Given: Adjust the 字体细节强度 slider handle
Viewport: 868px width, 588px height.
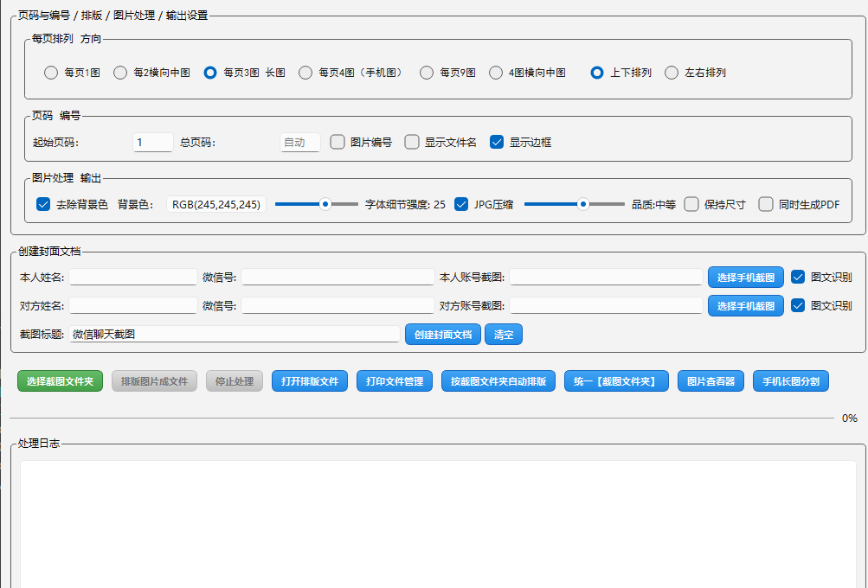Looking at the screenshot, I should (x=325, y=204).
